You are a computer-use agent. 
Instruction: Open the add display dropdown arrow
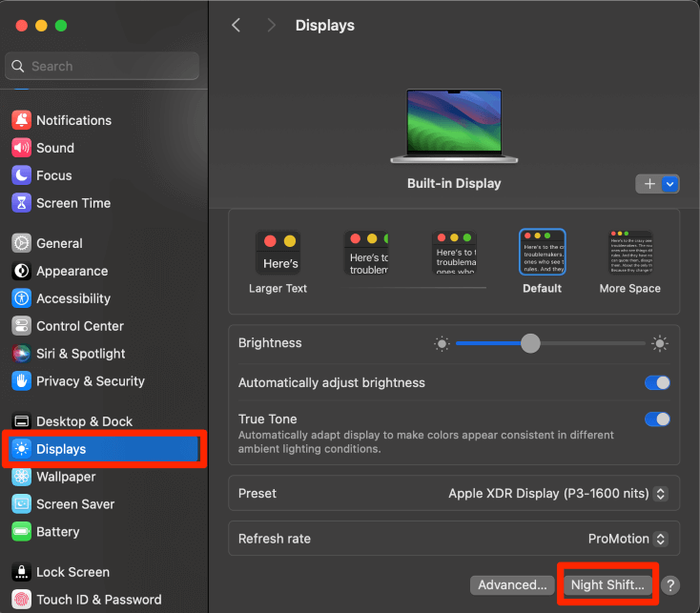[670, 184]
